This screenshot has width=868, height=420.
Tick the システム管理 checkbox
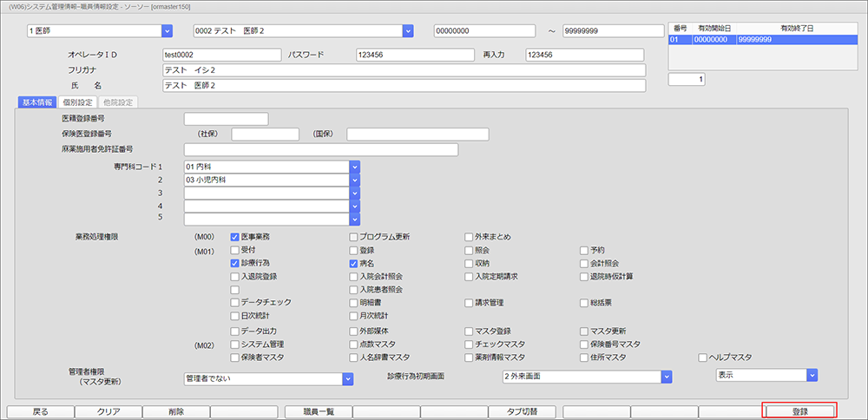pos(234,345)
